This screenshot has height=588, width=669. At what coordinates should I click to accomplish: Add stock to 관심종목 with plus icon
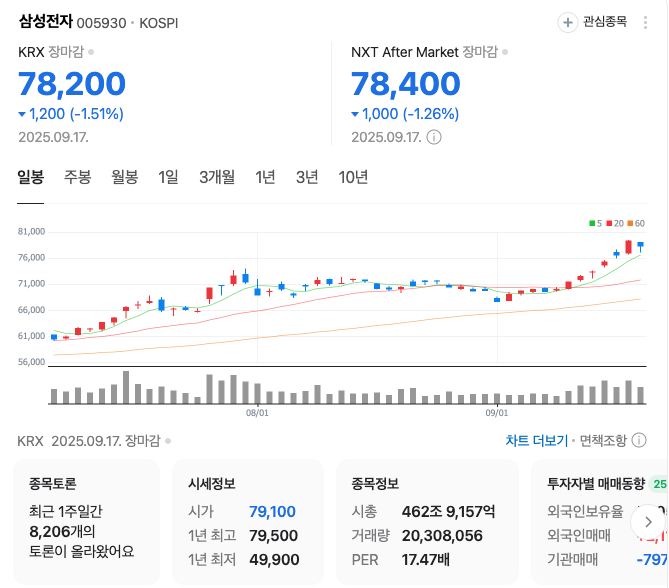(567, 22)
